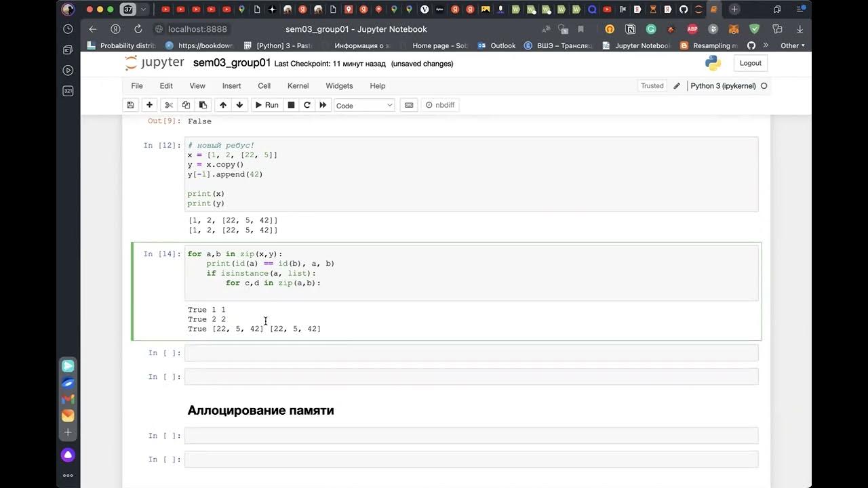Open the Probability distrib bookmark

coord(122,45)
